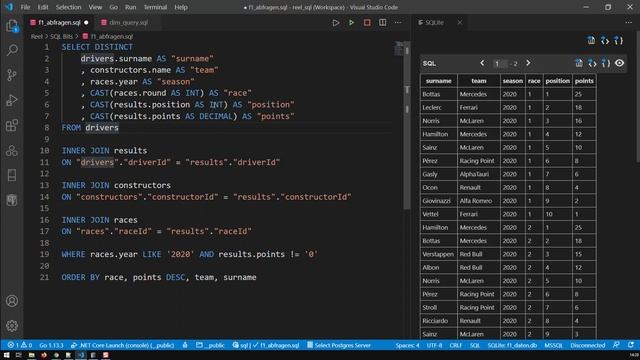
Task: Export all results as CSV, top row
Action: 591,40
